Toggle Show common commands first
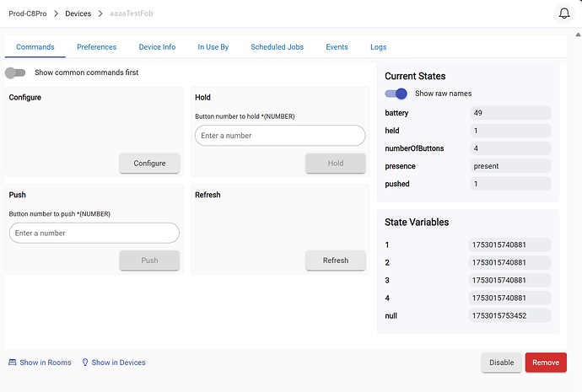The width and height of the screenshot is (582, 392). 16,72
